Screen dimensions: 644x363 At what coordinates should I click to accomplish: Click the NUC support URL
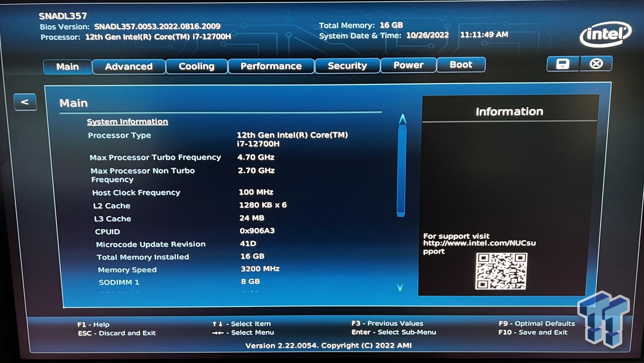click(480, 247)
